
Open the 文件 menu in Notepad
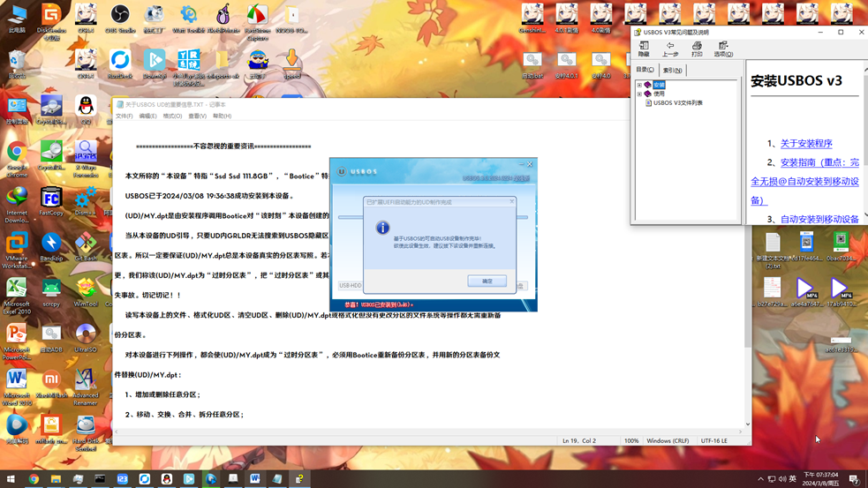tap(124, 116)
